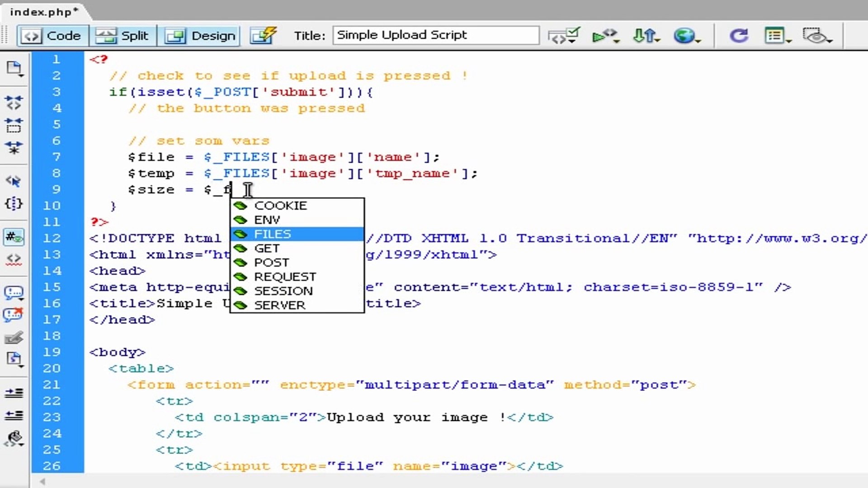This screenshot has height=488, width=868.
Task: Pick COOKIE in the code hint popup
Action: 280,206
